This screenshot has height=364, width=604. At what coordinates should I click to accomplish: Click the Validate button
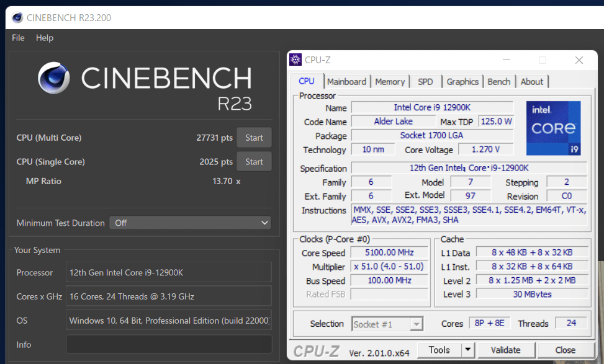506,350
